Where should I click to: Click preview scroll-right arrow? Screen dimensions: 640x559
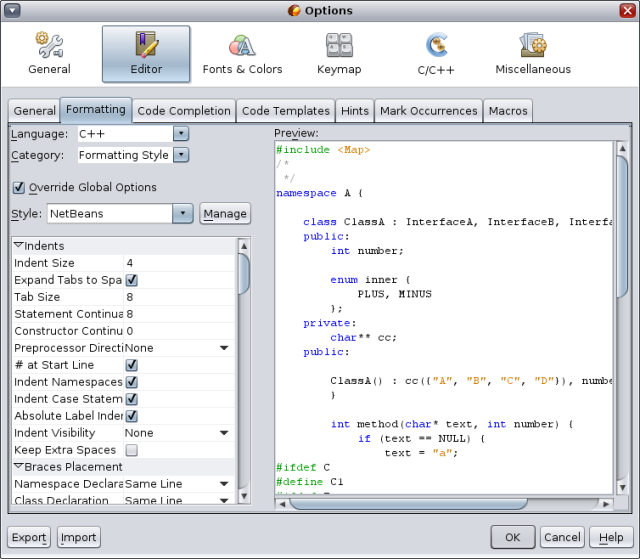pyautogui.click(x=606, y=504)
